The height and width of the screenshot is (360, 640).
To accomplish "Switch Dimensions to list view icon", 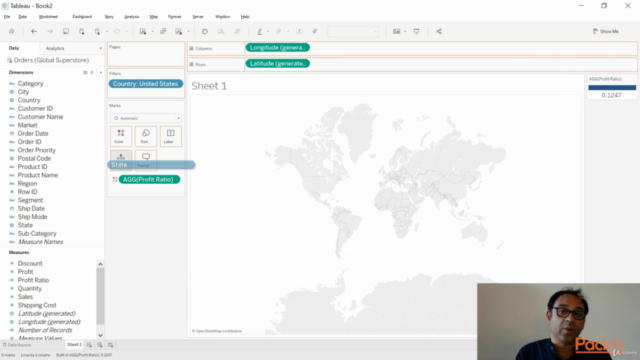I will pyautogui.click(x=85, y=72).
